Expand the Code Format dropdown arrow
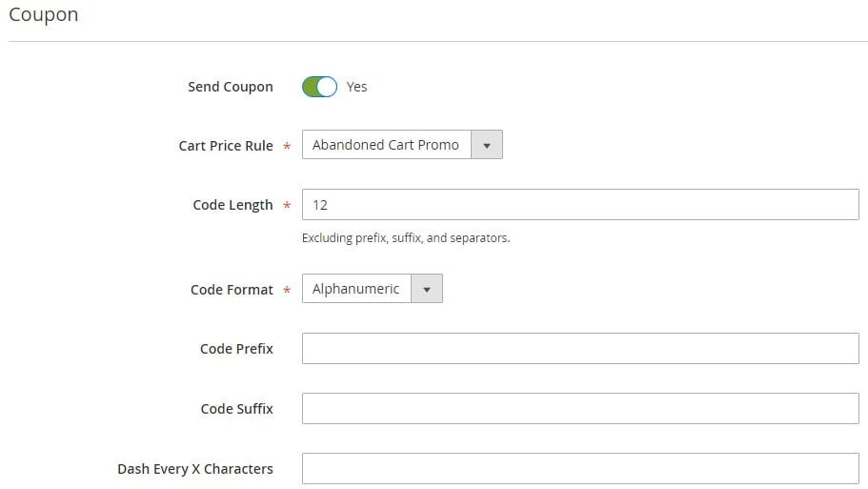The height and width of the screenshot is (489, 868). click(x=427, y=289)
